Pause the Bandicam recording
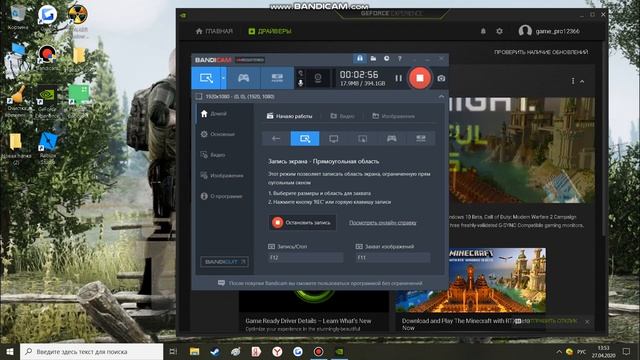 pyautogui.click(x=398, y=78)
